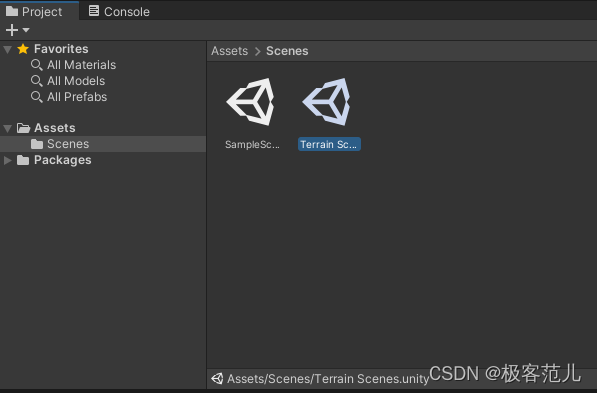Screen dimensions: 597x393
Task: Collapse the Favorites section
Action: pos(7,49)
